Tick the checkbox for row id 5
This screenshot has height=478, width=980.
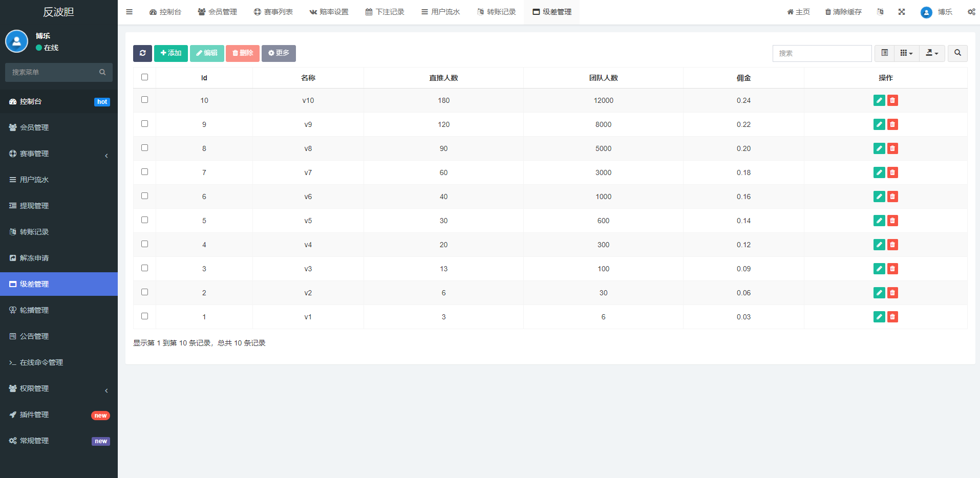click(x=145, y=220)
